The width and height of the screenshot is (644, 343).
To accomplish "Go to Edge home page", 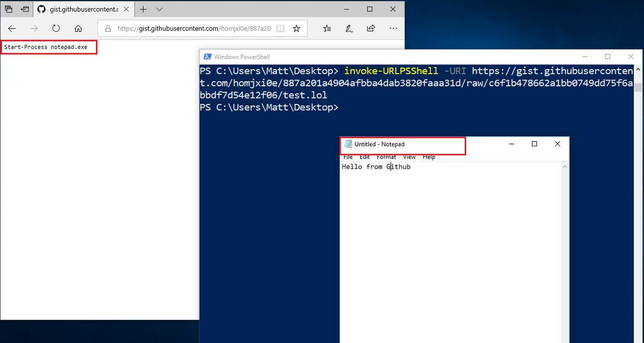I will (x=78, y=28).
